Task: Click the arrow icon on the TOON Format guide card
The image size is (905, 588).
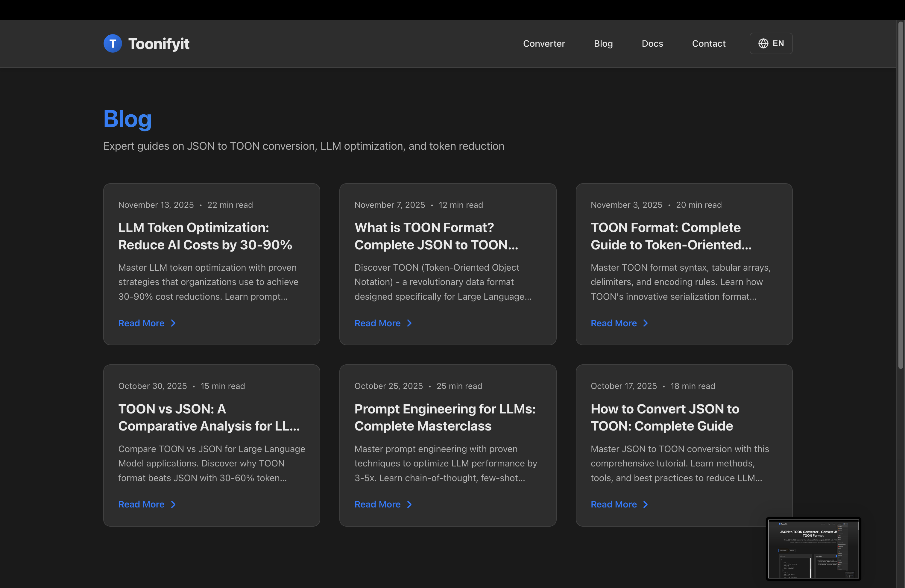Action: pyautogui.click(x=645, y=323)
